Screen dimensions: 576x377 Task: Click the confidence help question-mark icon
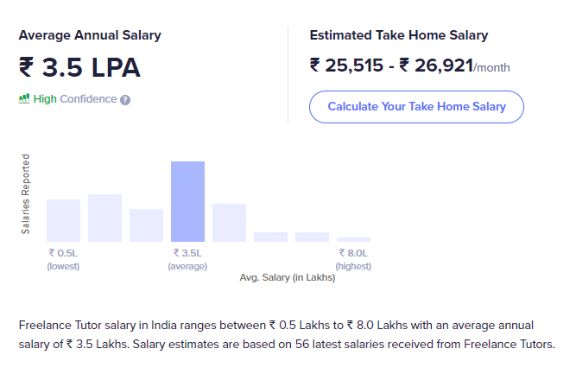coord(125,100)
